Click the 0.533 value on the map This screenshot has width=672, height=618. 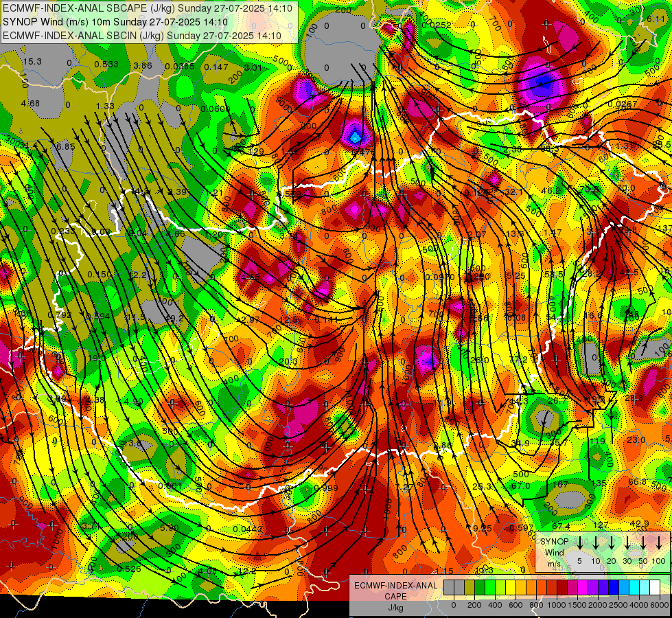coord(106,65)
